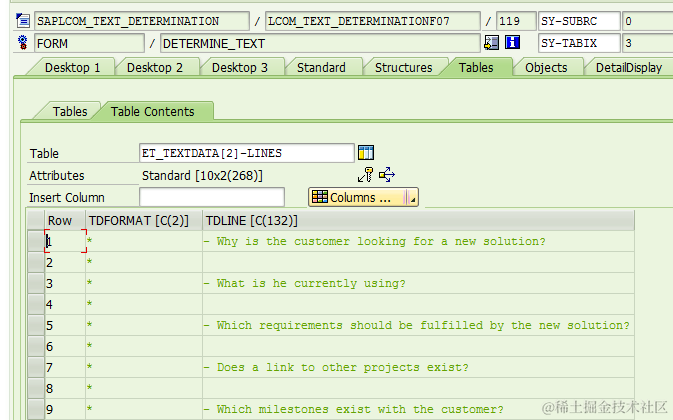Click the SY-TABIX variable field
Screen dimensions: 673x420
coord(579,43)
